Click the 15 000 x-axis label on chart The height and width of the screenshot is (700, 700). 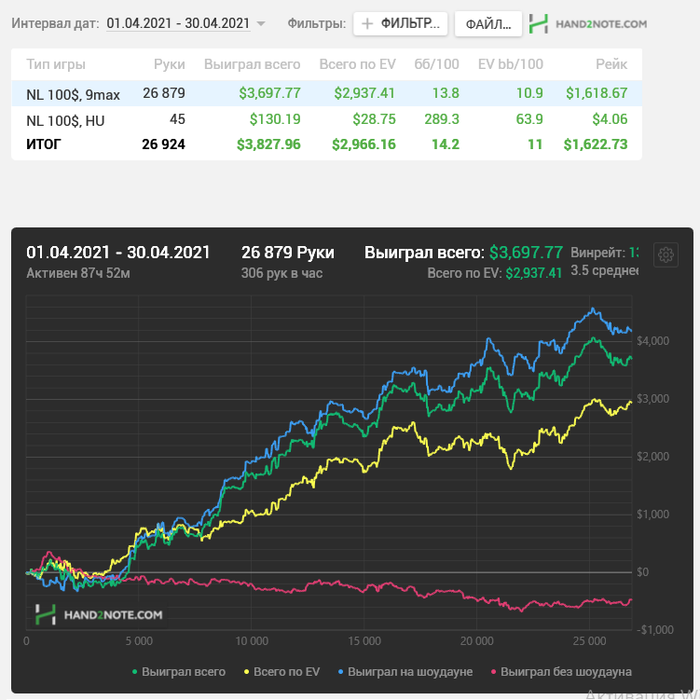(x=364, y=642)
